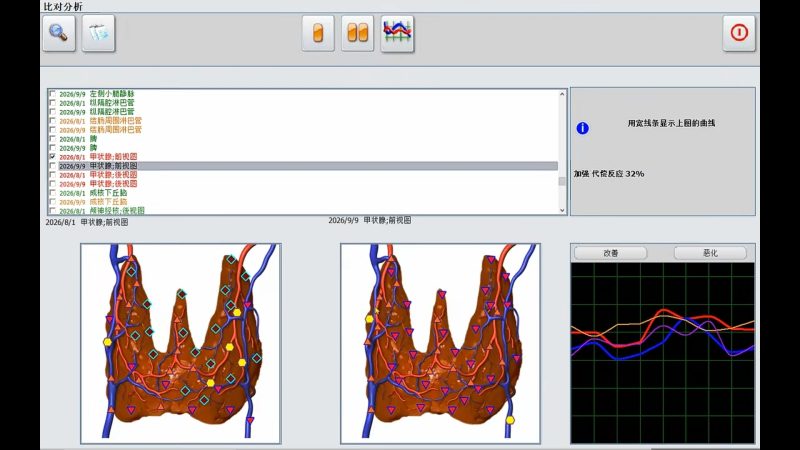
Task: Click the 2026/9/9 caption under the list
Action: point(370,220)
